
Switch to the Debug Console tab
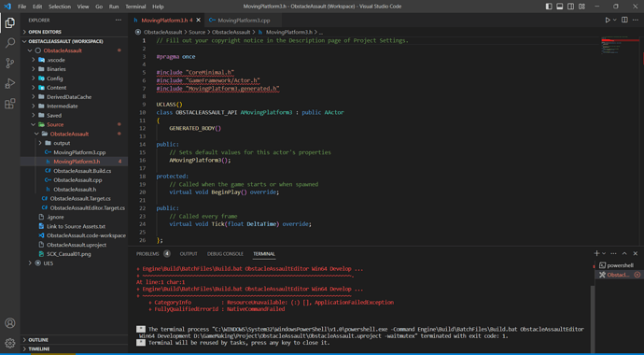[225, 254]
